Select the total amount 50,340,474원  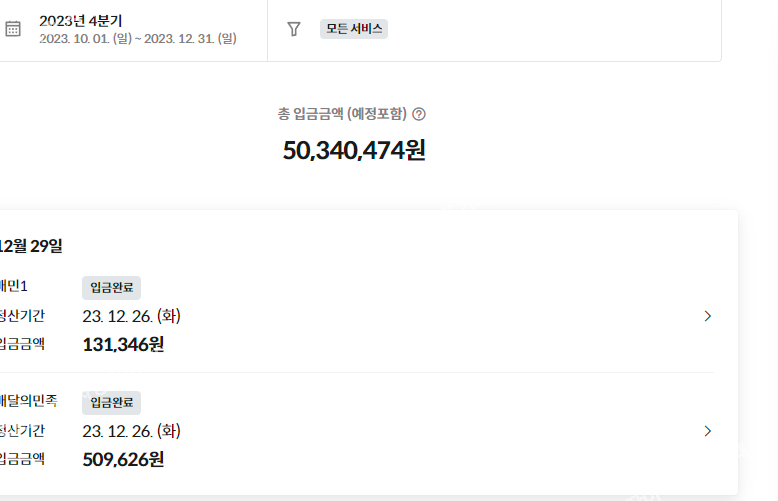click(354, 150)
